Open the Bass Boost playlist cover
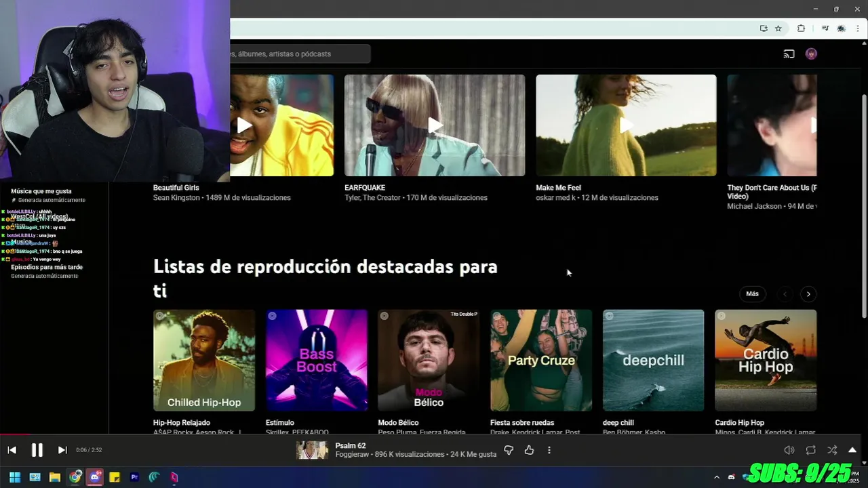The image size is (868, 488). click(317, 361)
